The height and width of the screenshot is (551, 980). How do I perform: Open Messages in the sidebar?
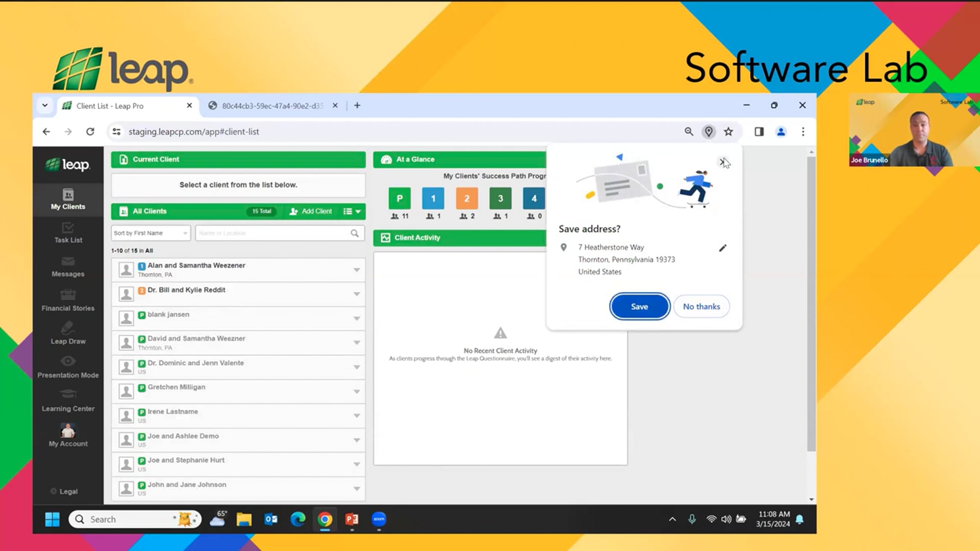pyautogui.click(x=68, y=267)
